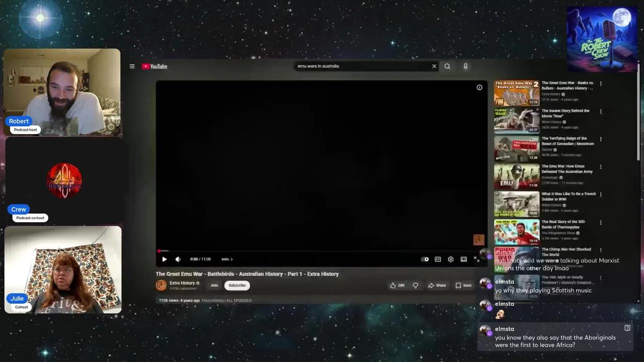Click elmsta's Aboriginals chat comment

[x=555, y=337]
